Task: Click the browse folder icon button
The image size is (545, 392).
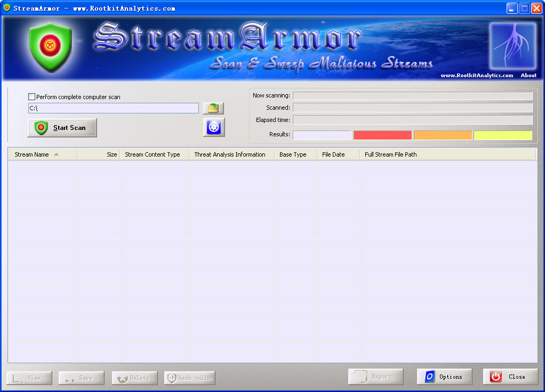Action: pos(213,108)
